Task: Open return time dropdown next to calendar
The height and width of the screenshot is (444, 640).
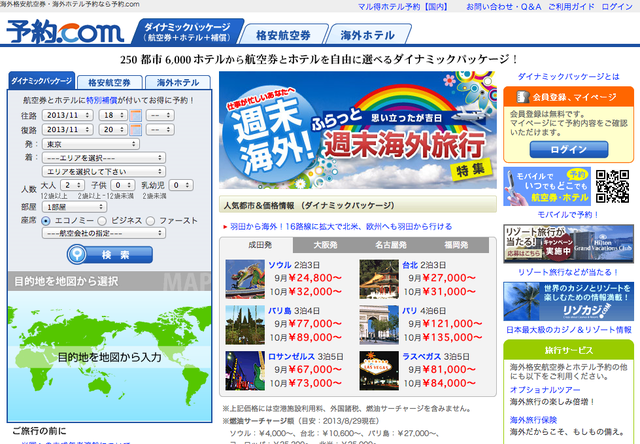Action: tap(160, 130)
